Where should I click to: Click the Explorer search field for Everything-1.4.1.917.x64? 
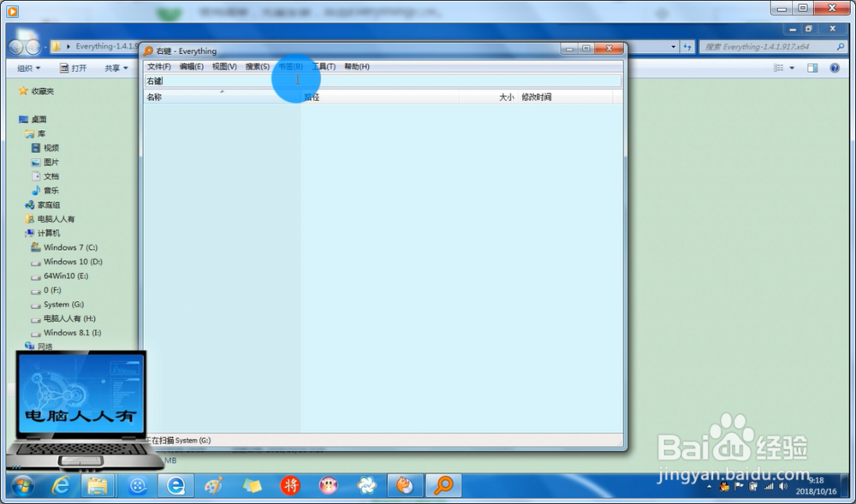pyautogui.click(x=773, y=47)
